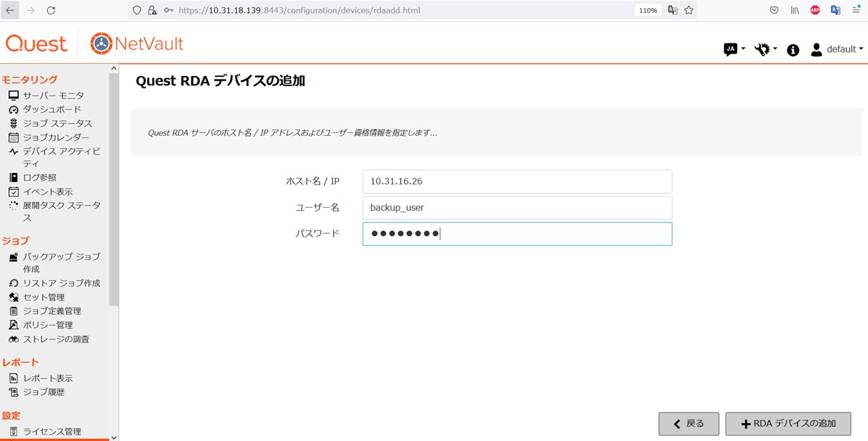
Task: Click the レポート section heading
Action: pos(20,362)
